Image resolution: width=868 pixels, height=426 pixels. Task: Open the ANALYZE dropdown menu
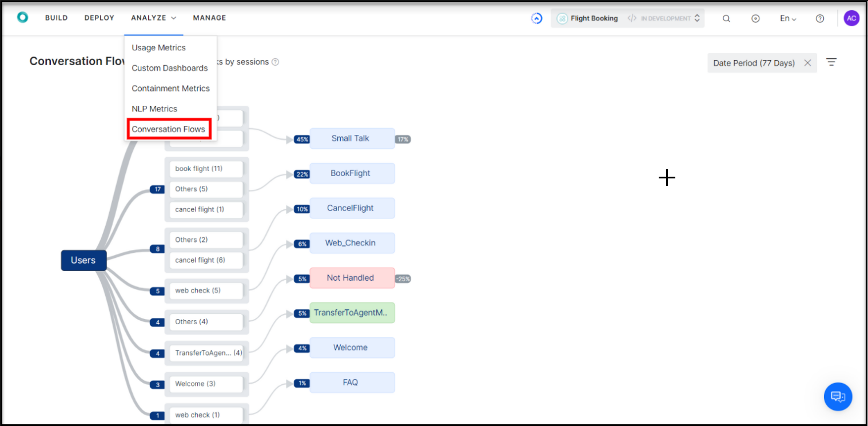(x=153, y=18)
